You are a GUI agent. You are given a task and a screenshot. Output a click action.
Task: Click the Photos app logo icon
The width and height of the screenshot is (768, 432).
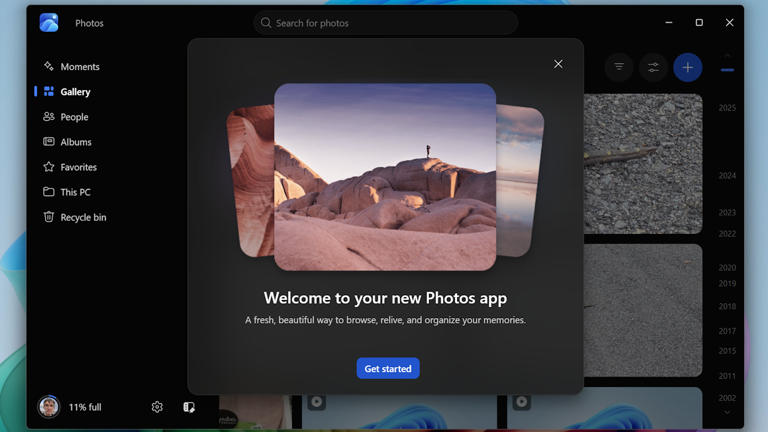tap(49, 23)
